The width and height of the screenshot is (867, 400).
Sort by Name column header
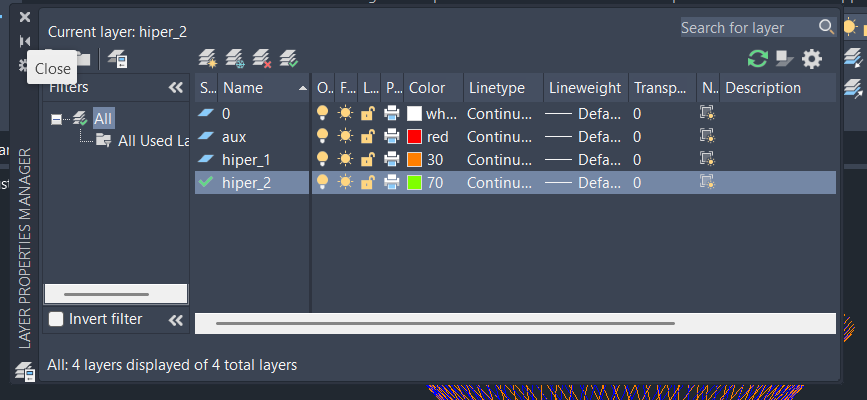click(264, 88)
